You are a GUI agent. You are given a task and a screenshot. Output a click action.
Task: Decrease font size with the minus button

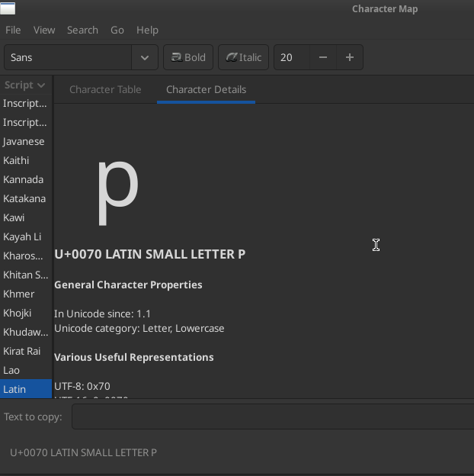tap(323, 57)
